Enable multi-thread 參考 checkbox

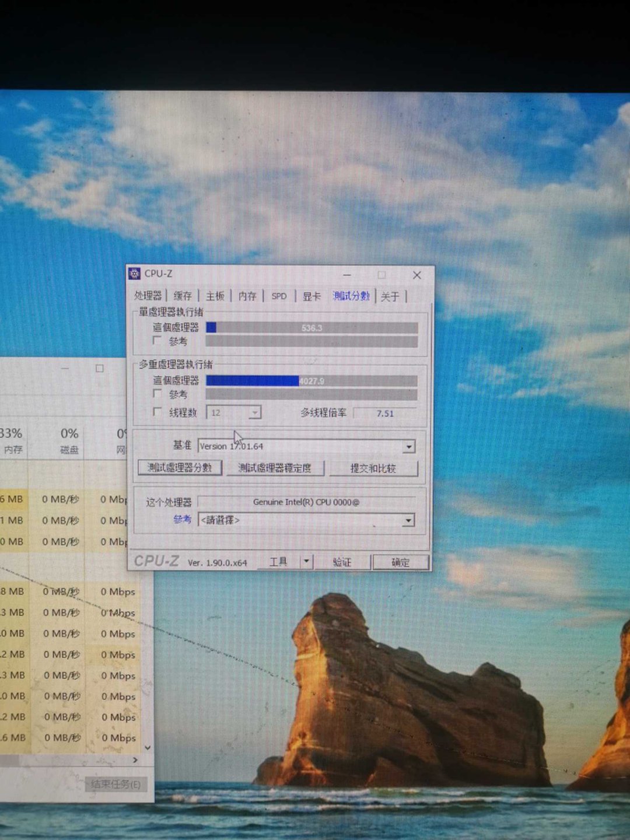click(156, 393)
